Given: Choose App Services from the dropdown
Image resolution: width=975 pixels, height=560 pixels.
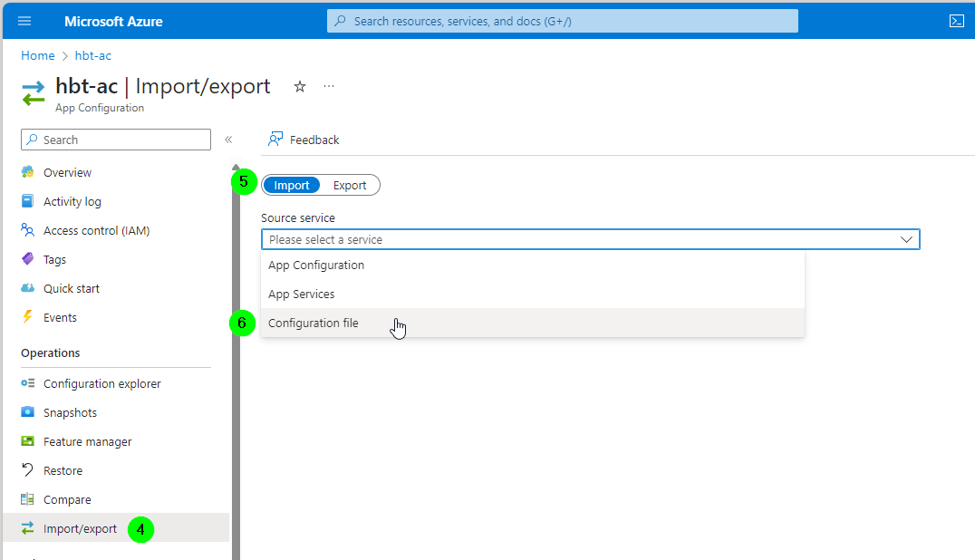Looking at the screenshot, I should (533, 294).
